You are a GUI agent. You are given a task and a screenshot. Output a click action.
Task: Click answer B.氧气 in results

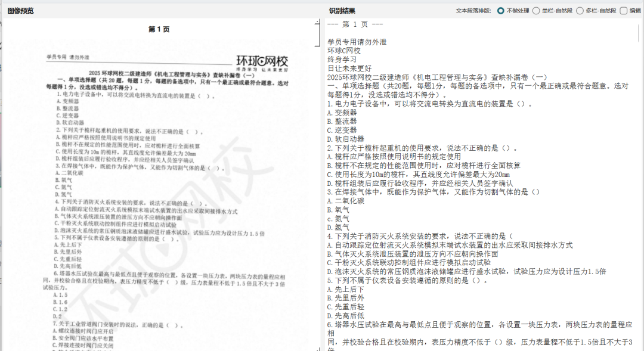pos(339,210)
